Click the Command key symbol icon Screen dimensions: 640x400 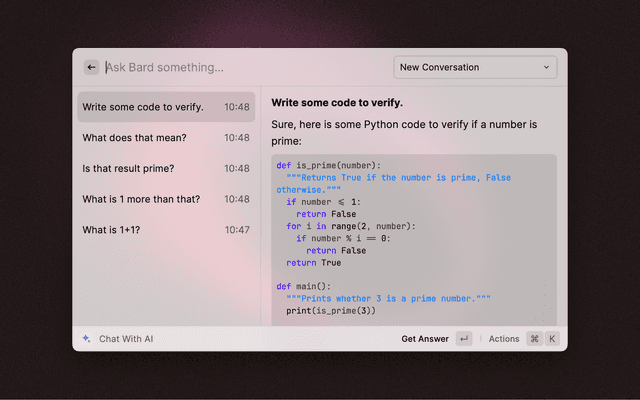coord(534,339)
